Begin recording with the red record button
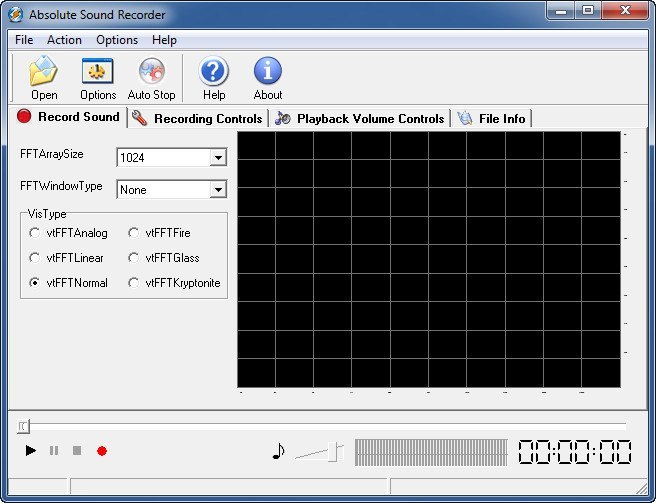Screen dimensions: 656x503 coord(102,451)
